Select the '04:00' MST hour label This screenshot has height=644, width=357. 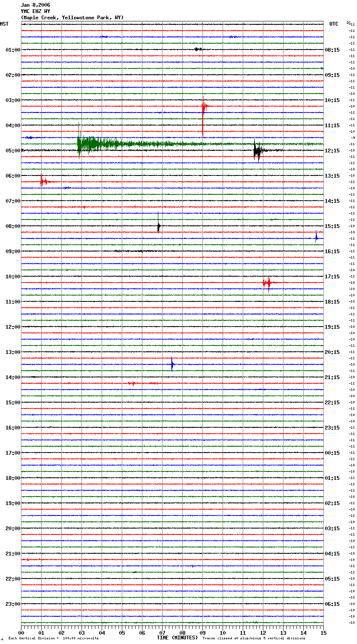tap(13, 126)
